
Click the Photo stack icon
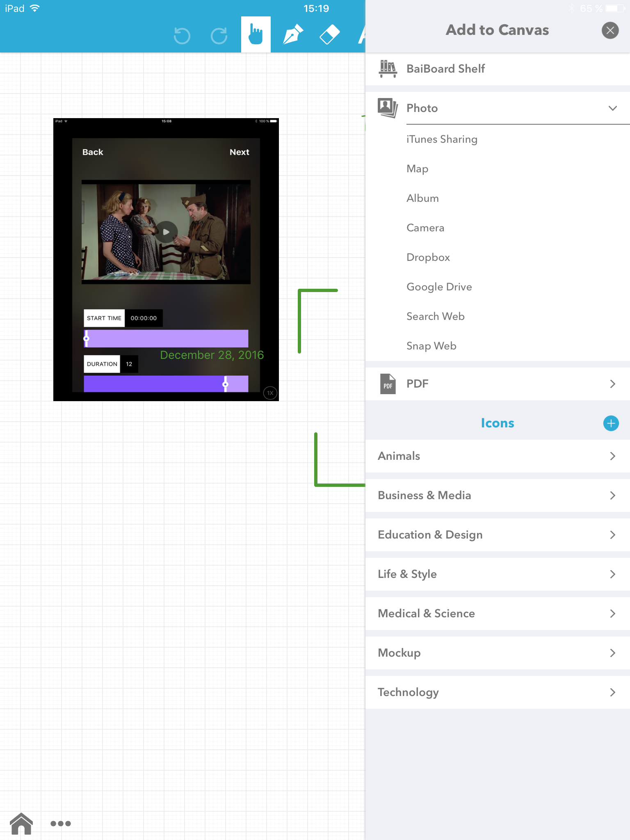[388, 108]
